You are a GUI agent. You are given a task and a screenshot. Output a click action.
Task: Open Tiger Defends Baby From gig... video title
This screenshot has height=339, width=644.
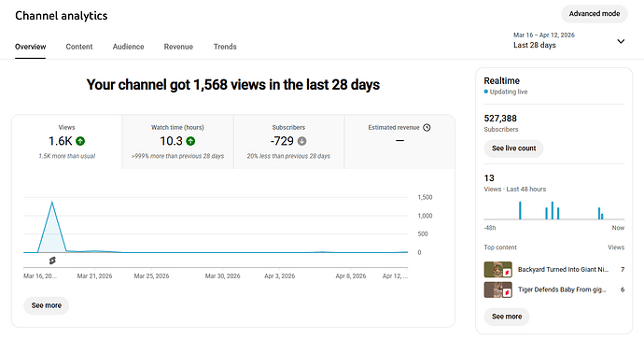pyautogui.click(x=562, y=290)
